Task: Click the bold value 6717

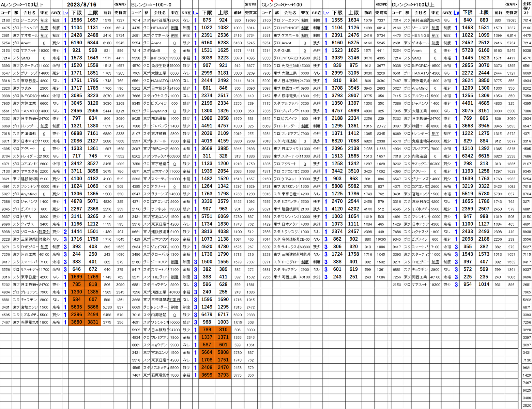Action: pos(223,315)
